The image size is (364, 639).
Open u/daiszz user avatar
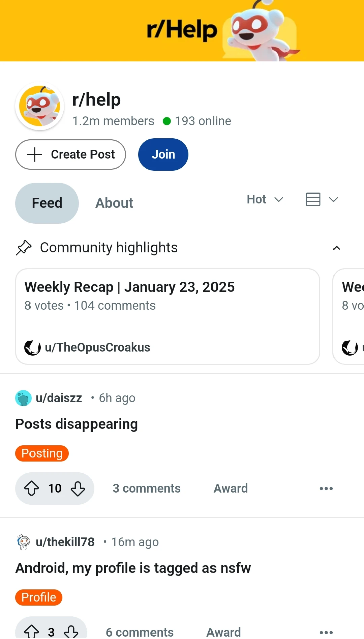point(23,398)
